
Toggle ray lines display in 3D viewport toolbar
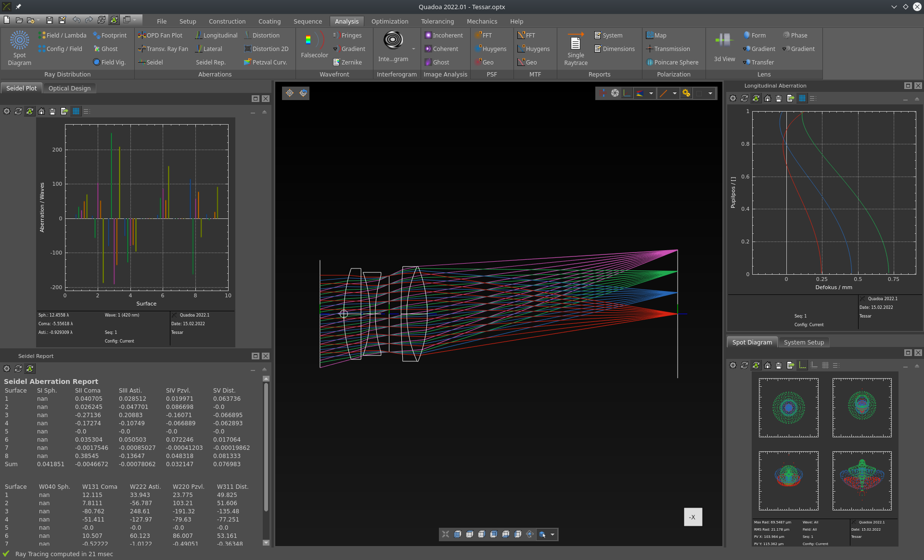tap(603, 93)
